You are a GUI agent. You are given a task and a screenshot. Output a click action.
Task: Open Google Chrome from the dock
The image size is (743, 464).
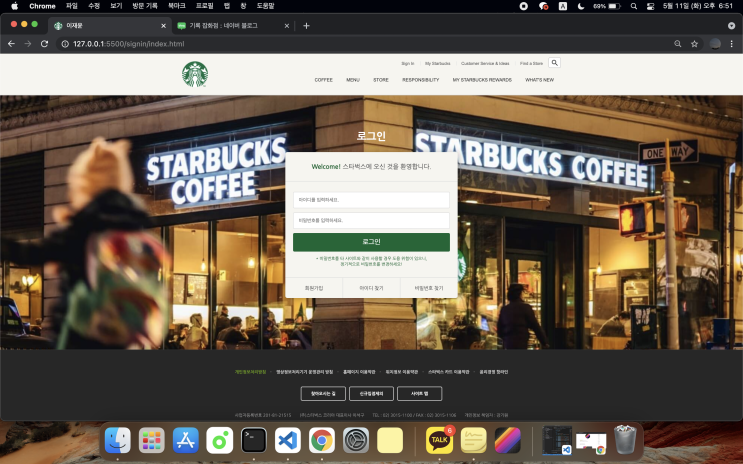322,440
